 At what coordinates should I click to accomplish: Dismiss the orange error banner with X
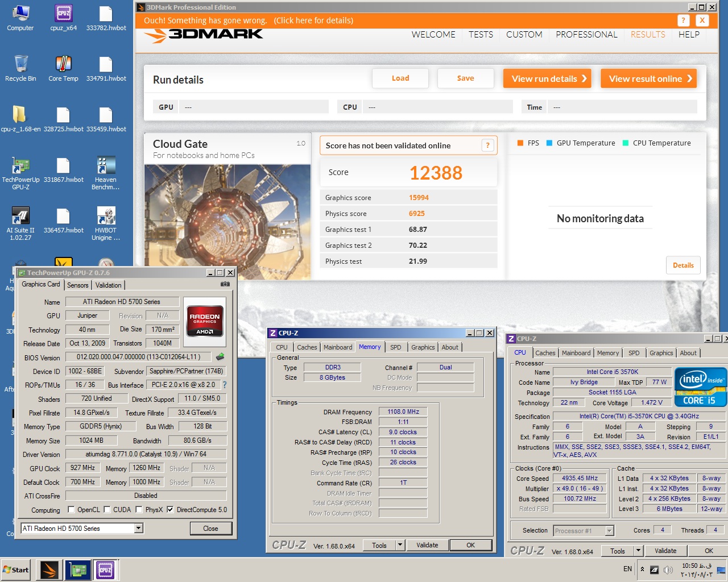(702, 20)
